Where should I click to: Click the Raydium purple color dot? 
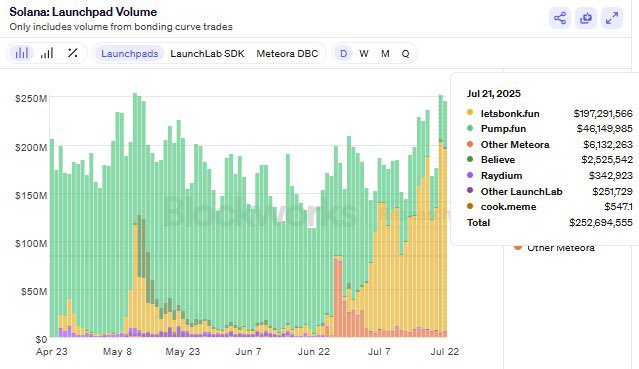tap(470, 175)
